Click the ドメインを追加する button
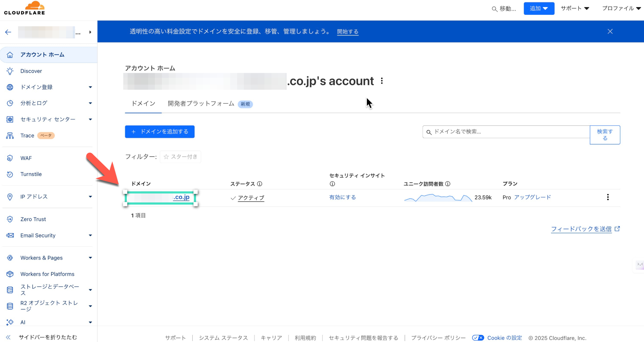 (x=160, y=132)
